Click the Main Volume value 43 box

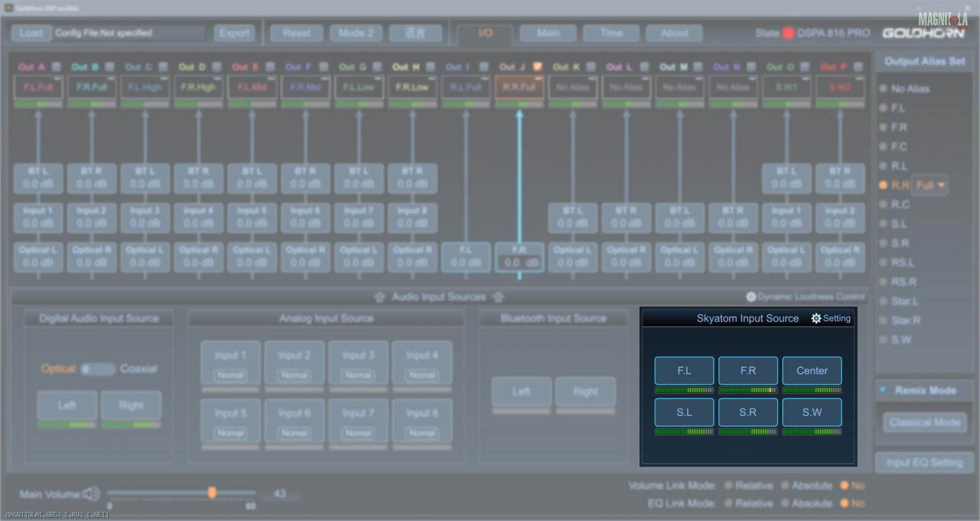280,494
